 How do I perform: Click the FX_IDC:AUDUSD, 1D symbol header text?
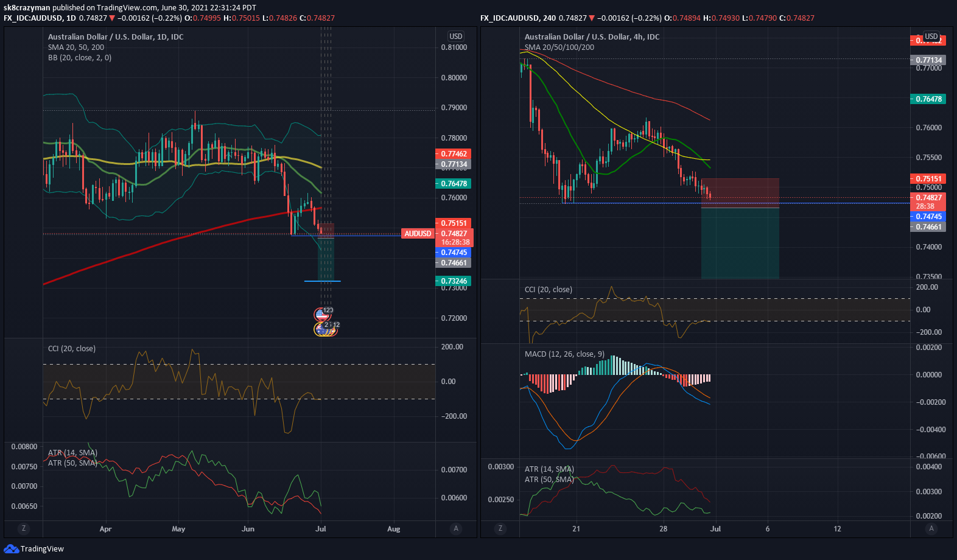point(40,18)
